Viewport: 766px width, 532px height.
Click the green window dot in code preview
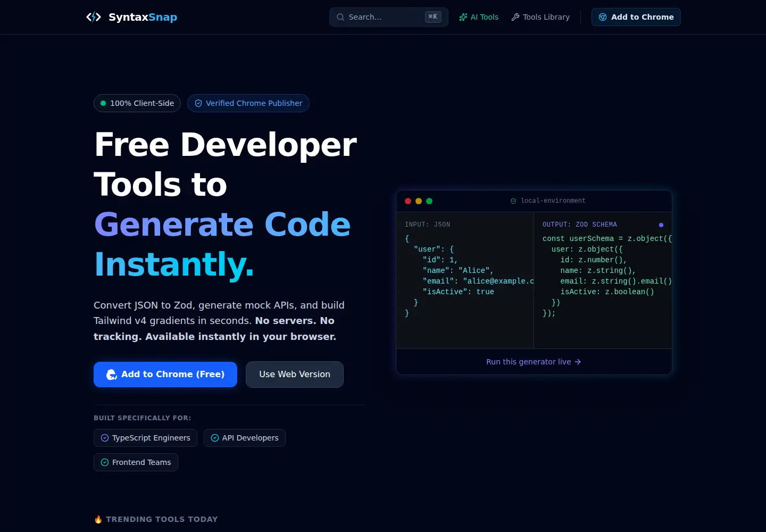[x=429, y=201]
